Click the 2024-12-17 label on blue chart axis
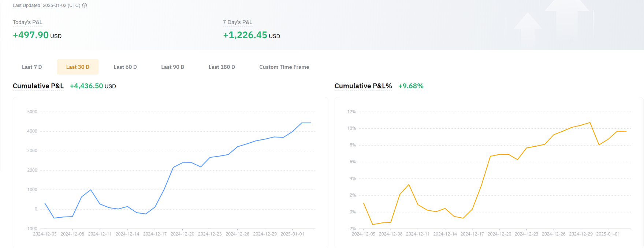 tap(155, 234)
